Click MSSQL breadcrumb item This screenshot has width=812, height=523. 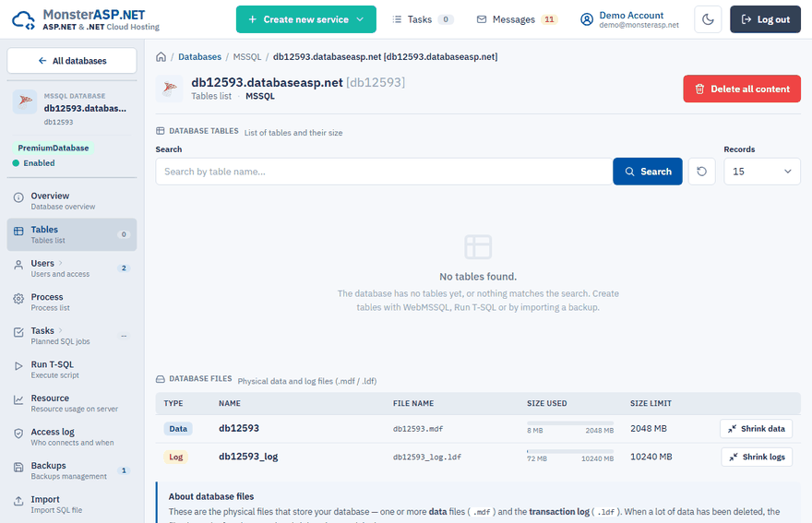tap(247, 57)
